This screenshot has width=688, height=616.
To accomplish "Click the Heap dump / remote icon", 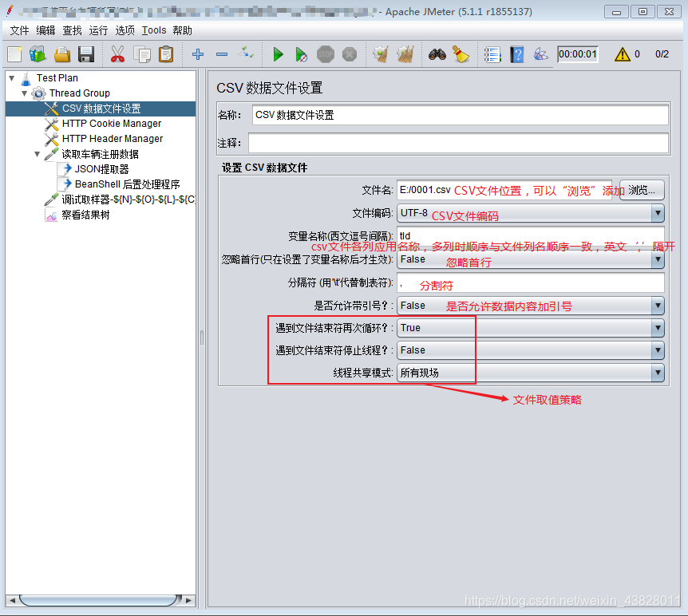I will [x=540, y=54].
